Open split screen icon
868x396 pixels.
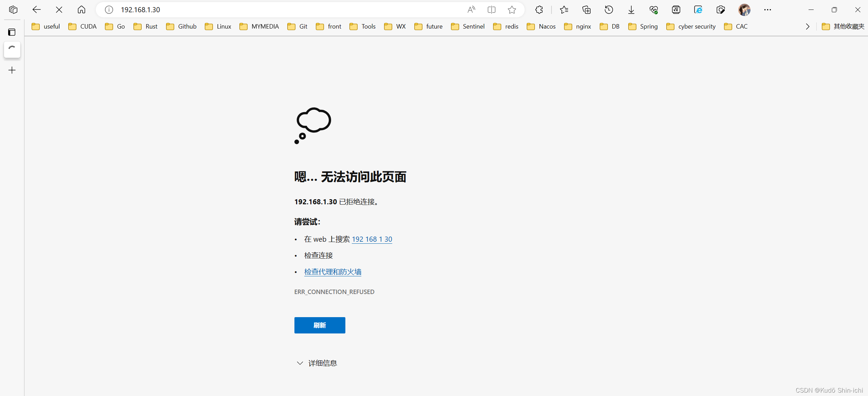pyautogui.click(x=491, y=10)
